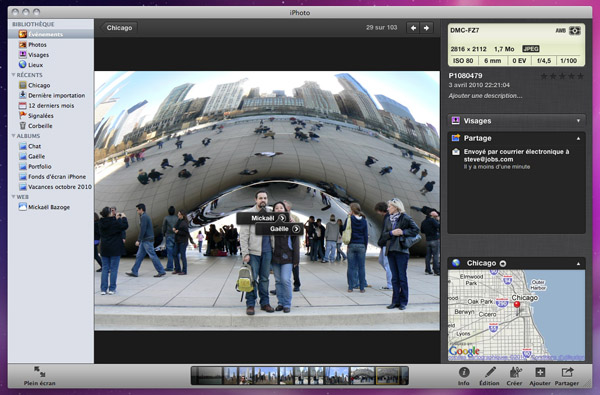Collapse the Chicago map panel

click(578, 264)
